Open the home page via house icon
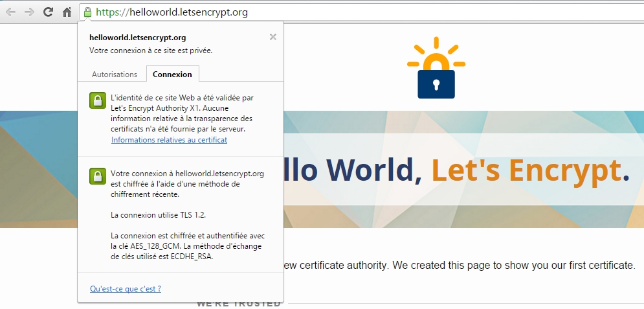 coord(67,12)
